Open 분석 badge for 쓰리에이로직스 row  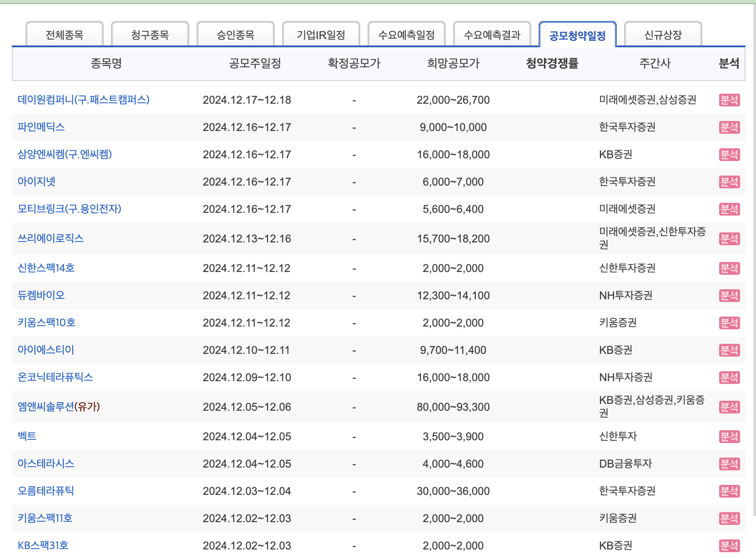click(729, 239)
